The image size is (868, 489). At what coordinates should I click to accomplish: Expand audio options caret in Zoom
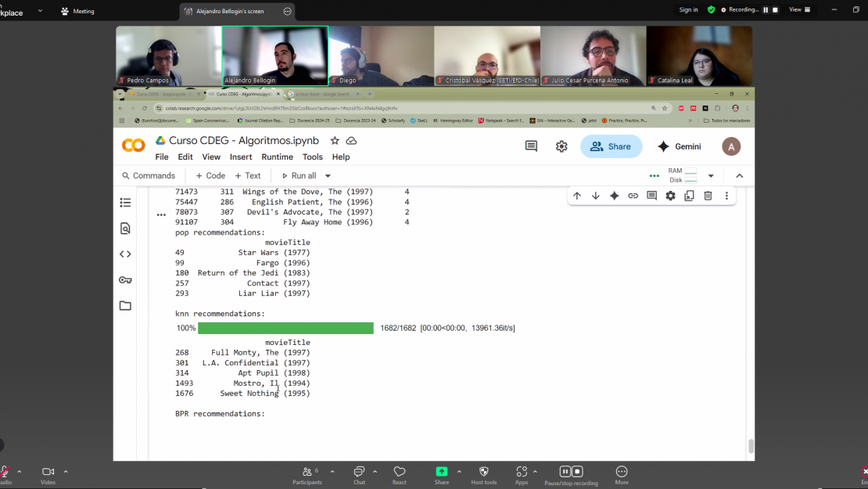pyautogui.click(x=20, y=472)
